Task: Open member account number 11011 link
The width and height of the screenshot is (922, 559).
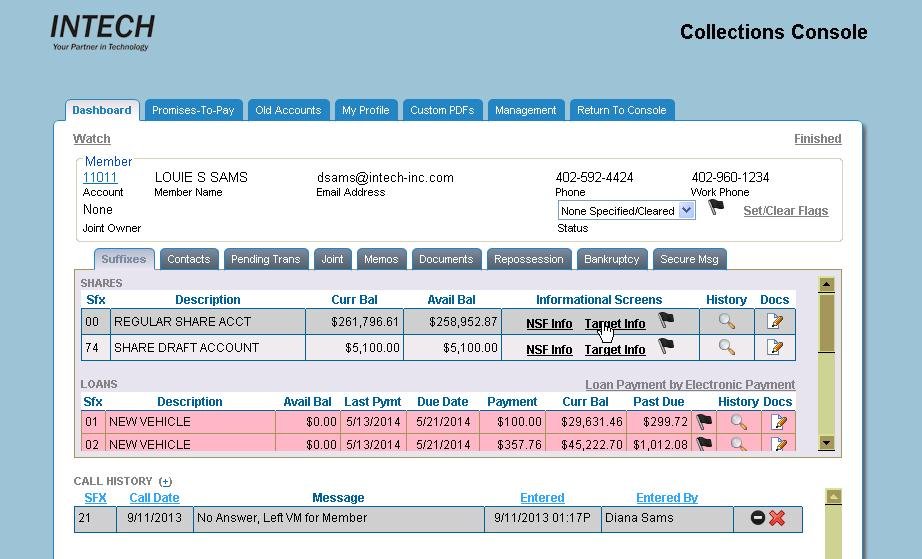Action: pyautogui.click(x=100, y=177)
